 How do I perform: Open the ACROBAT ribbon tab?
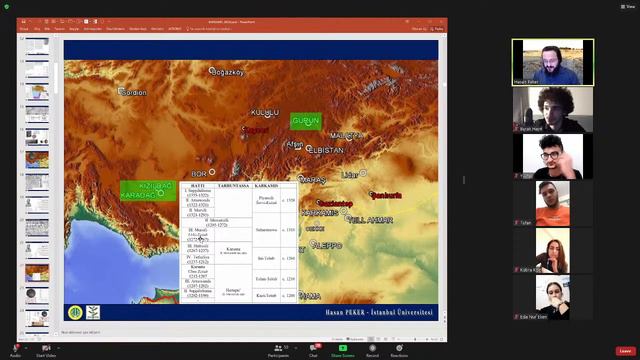(x=175, y=29)
